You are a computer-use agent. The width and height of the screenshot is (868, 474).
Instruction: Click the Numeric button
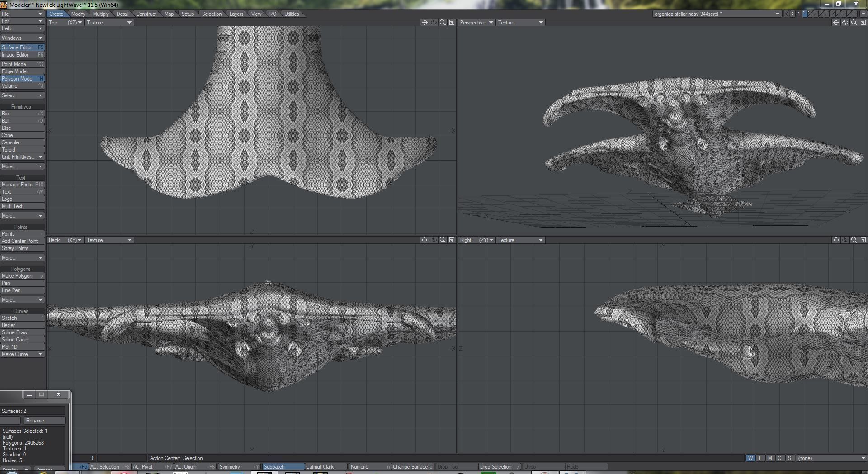click(x=370, y=467)
